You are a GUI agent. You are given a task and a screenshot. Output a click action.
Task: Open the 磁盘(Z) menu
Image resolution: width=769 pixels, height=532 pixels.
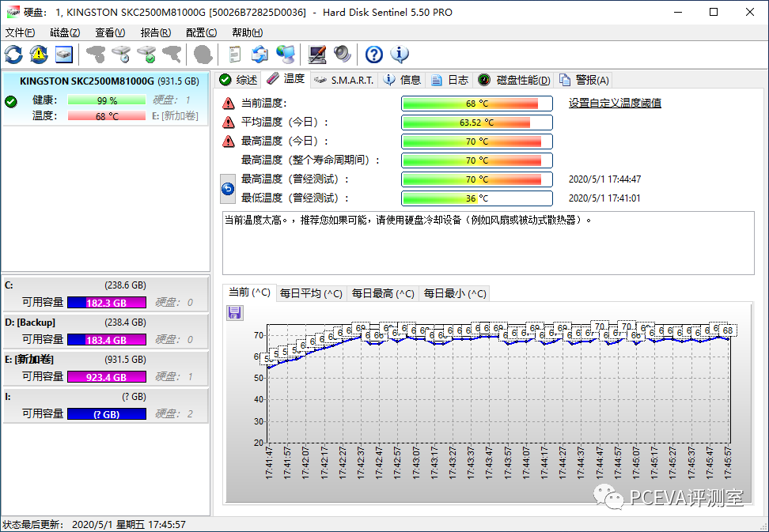point(65,33)
